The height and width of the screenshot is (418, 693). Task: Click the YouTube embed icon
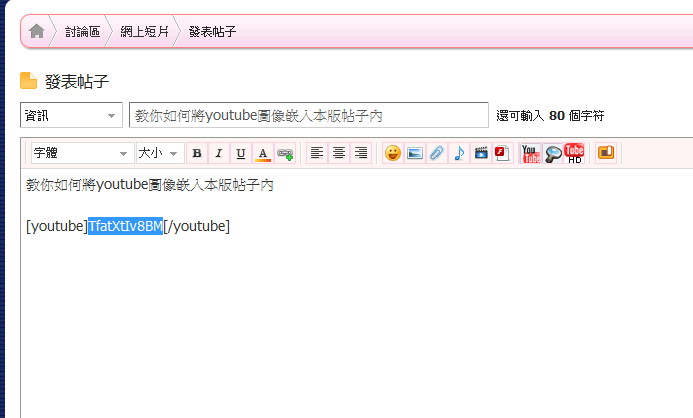[x=531, y=153]
